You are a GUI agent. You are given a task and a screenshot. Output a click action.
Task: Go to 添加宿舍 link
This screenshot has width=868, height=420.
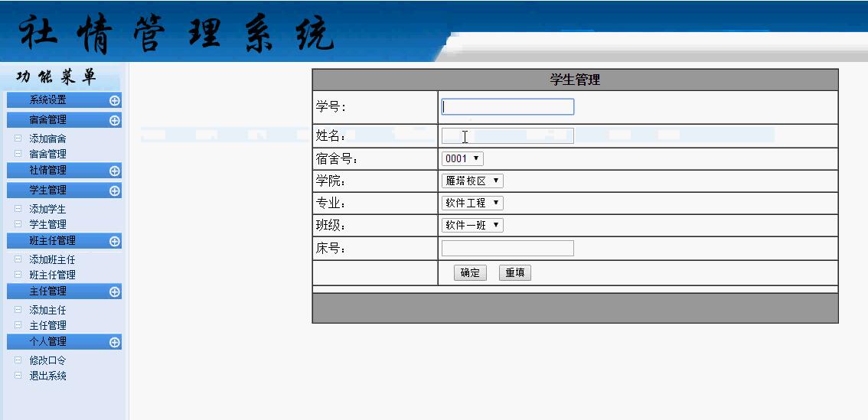tap(47, 139)
